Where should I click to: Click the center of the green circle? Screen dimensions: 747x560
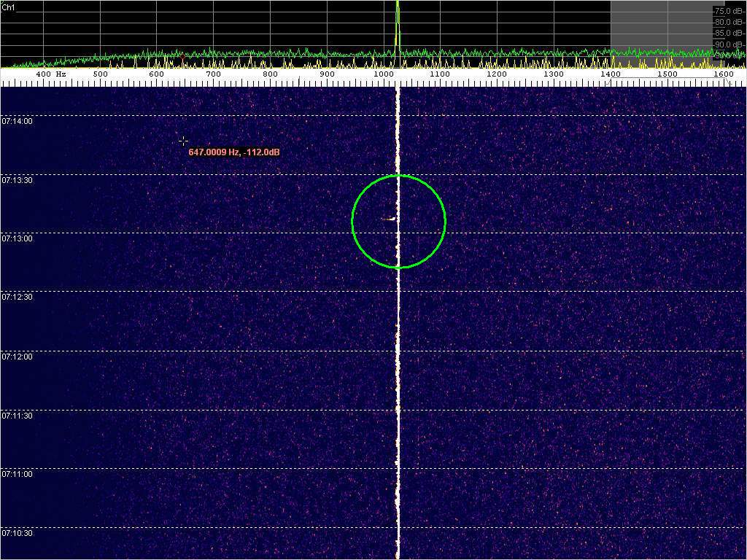398,221
